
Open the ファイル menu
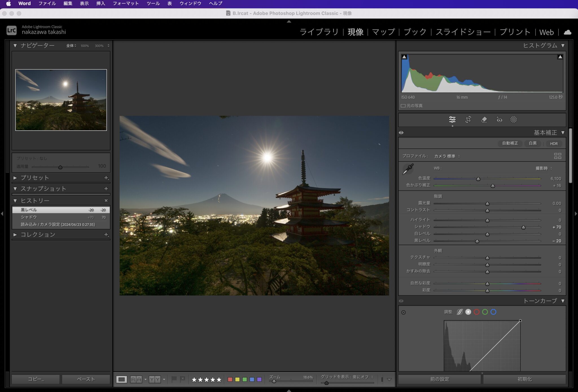click(x=47, y=3)
